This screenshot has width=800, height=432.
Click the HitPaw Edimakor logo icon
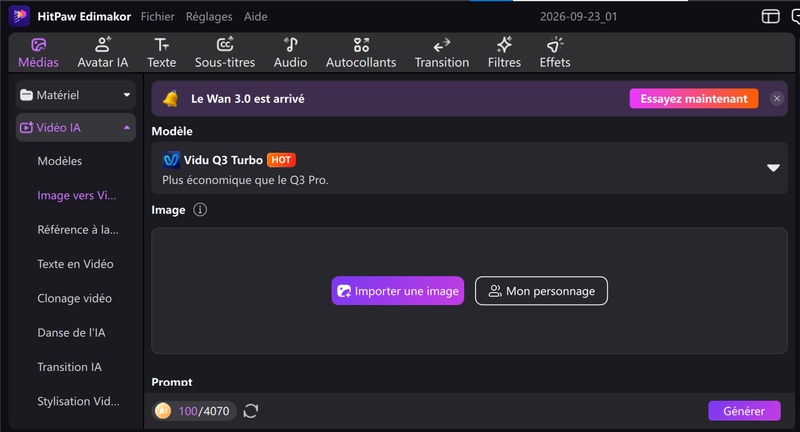tap(19, 16)
